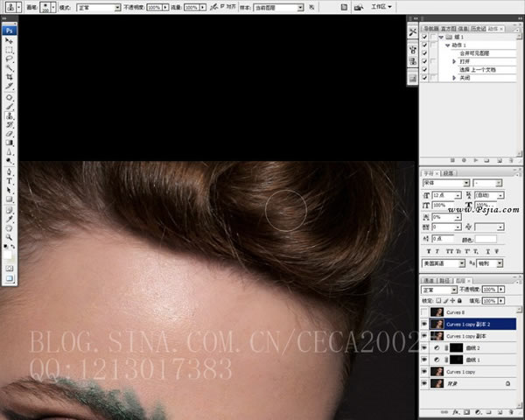Switch to the 导航器 Navigator tab

coord(431,29)
